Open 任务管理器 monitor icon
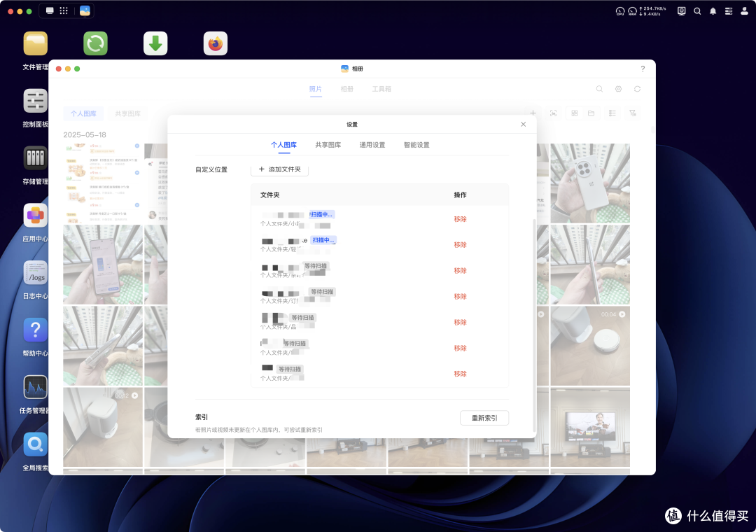Viewport: 756px width, 532px height. 36,387
